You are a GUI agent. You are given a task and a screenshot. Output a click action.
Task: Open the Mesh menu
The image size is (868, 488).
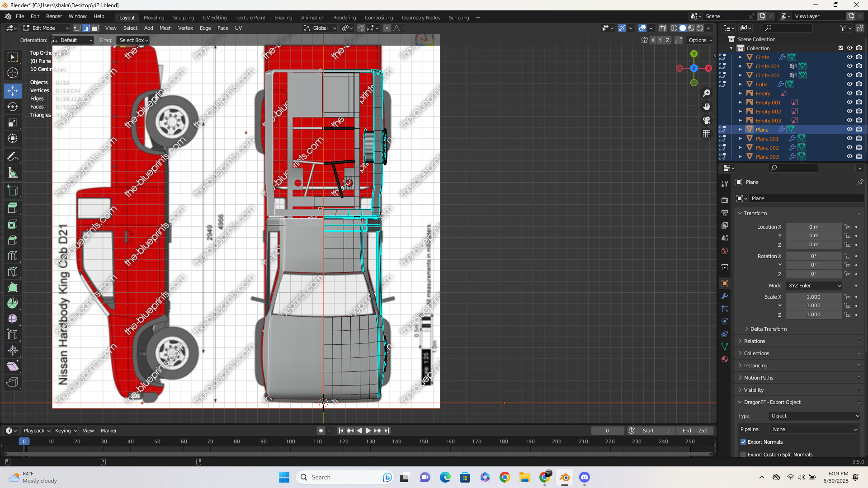click(x=165, y=28)
